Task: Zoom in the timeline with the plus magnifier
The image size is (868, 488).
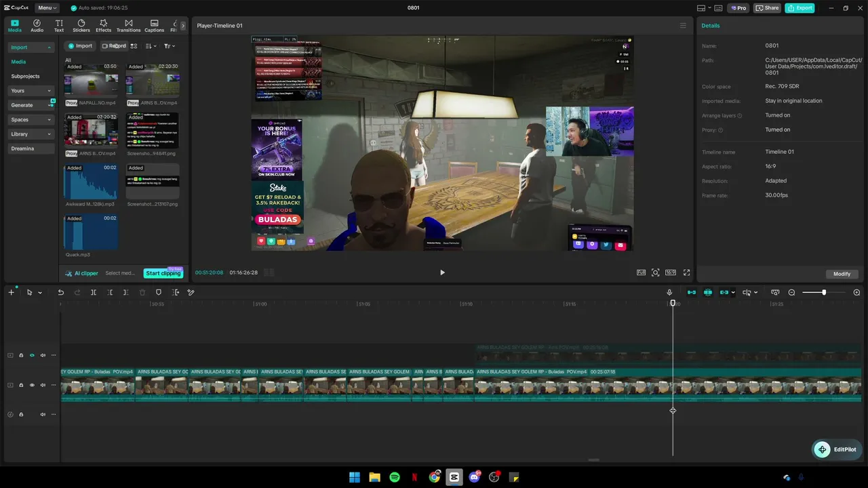Action: [856, 292]
